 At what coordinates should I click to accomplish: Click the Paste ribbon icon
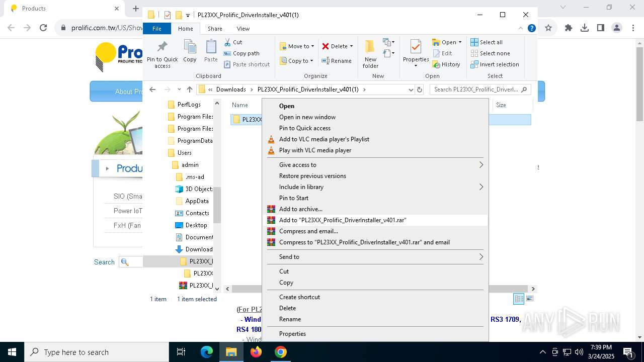pyautogui.click(x=211, y=51)
